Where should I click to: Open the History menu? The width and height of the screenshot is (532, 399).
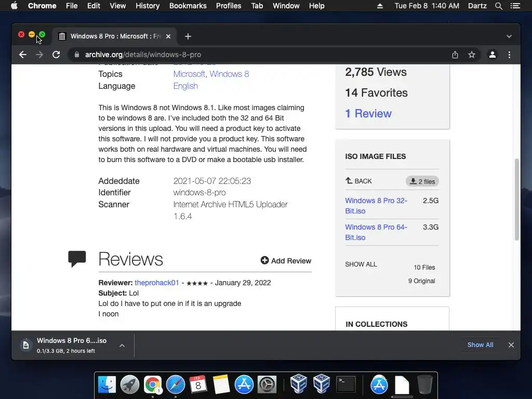click(148, 6)
